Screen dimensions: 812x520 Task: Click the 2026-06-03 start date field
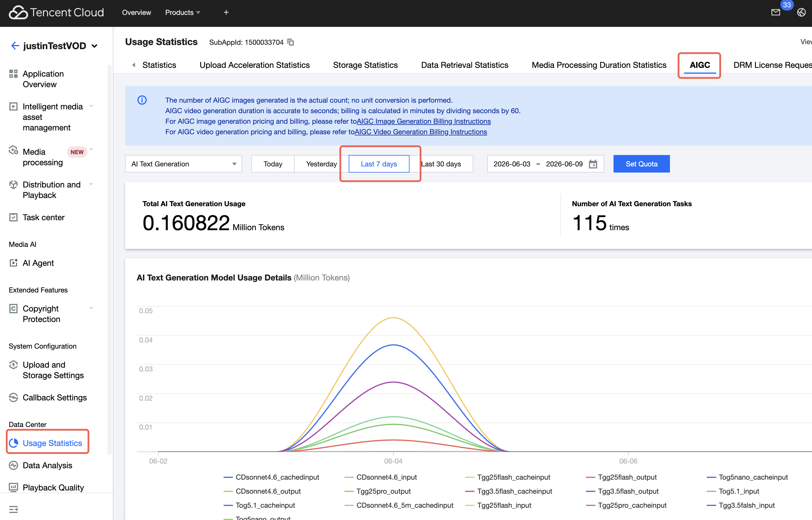tap(512, 164)
